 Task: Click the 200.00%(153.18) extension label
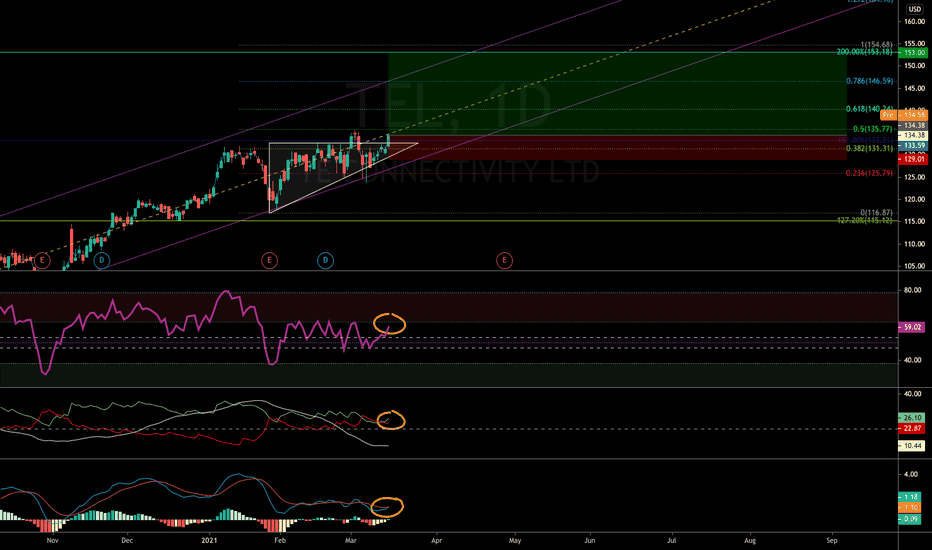coord(865,52)
